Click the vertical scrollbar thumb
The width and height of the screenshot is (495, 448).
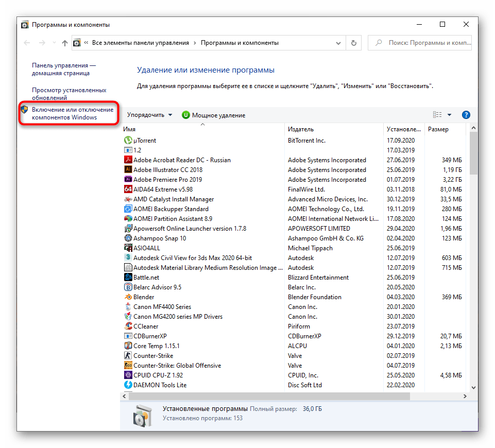(473, 153)
